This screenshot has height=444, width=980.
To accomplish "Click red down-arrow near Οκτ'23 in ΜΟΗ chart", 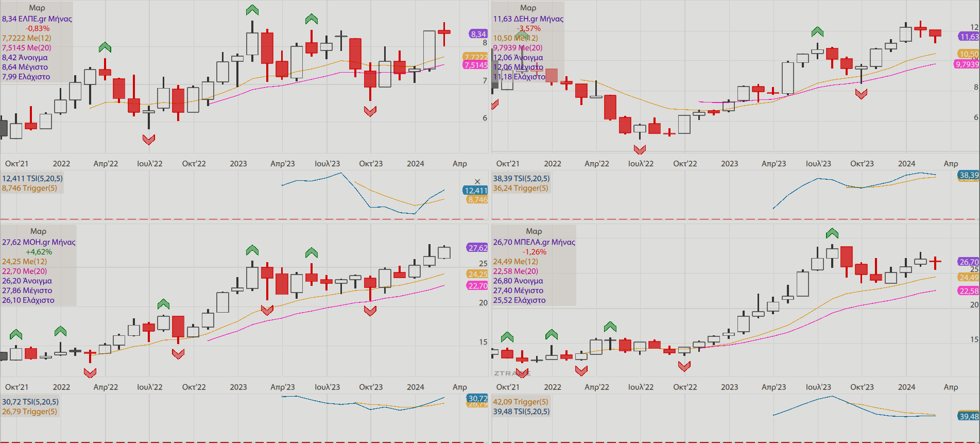I will [370, 311].
